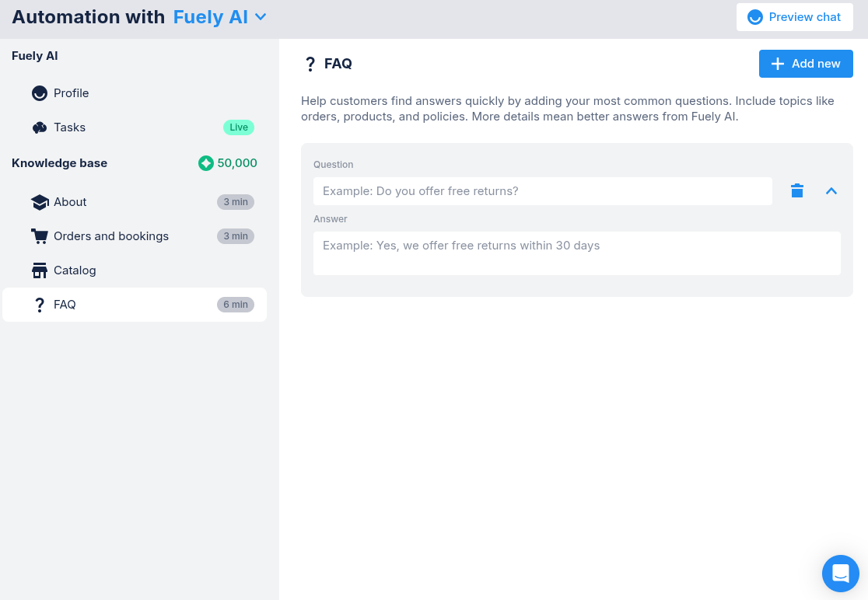Viewport: 868px width, 600px height.
Task: Click into the Answer text area
Action: [x=576, y=253]
